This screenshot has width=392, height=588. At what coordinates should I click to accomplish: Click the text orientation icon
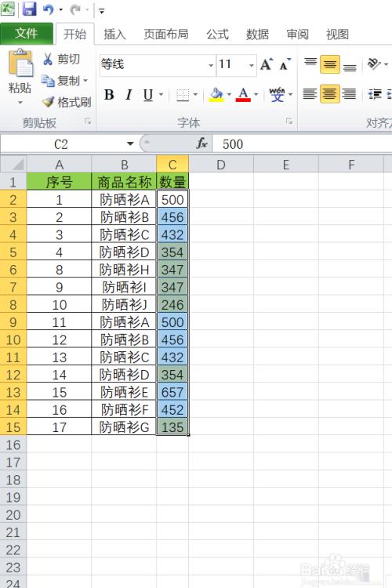point(374,64)
